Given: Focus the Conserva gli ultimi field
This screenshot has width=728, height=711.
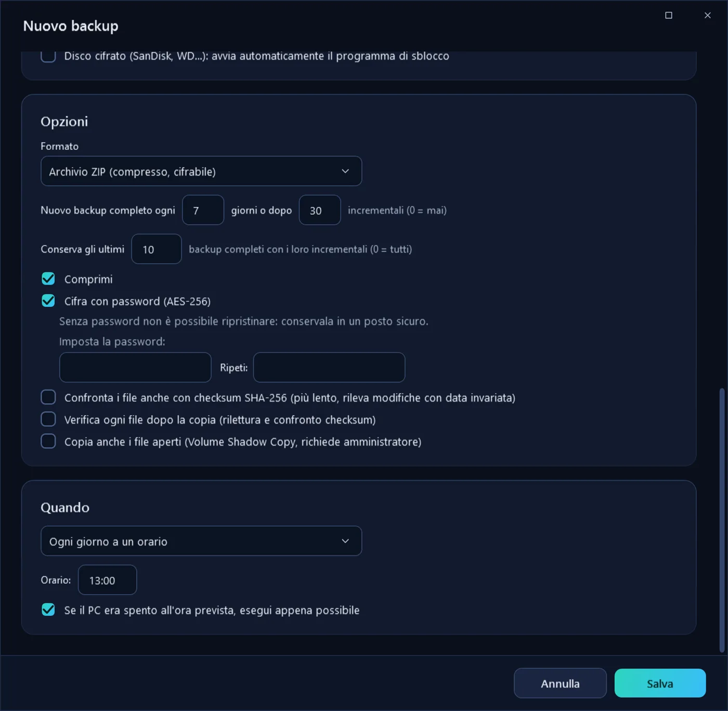Looking at the screenshot, I should click(x=157, y=249).
